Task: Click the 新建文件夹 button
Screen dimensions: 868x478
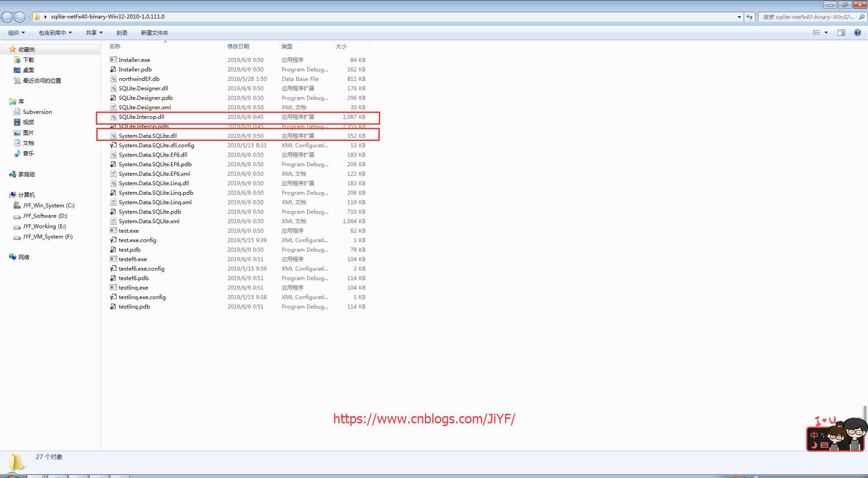Action: [154, 33]
